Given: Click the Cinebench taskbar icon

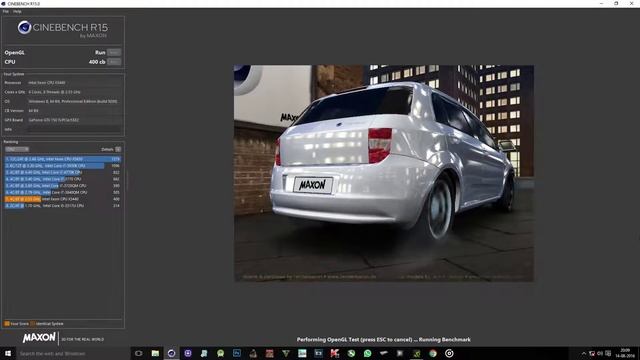Looking at the screenshot, I should (171, 353).
